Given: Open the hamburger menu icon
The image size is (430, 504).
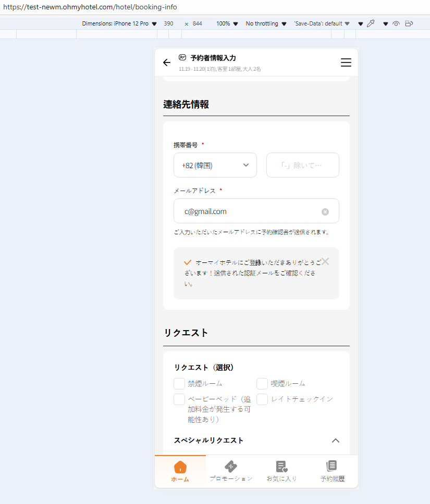Looking at the screenshot, I should (x=346, y=62).
